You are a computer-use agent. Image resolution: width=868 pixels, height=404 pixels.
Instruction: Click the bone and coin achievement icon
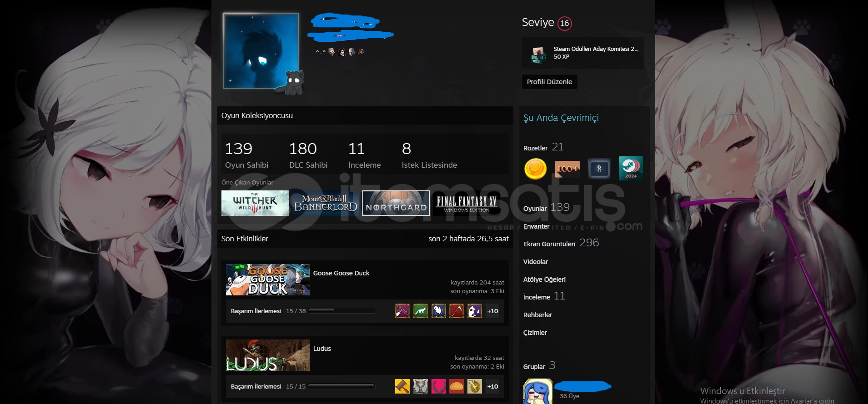click(x=475, y=386)
